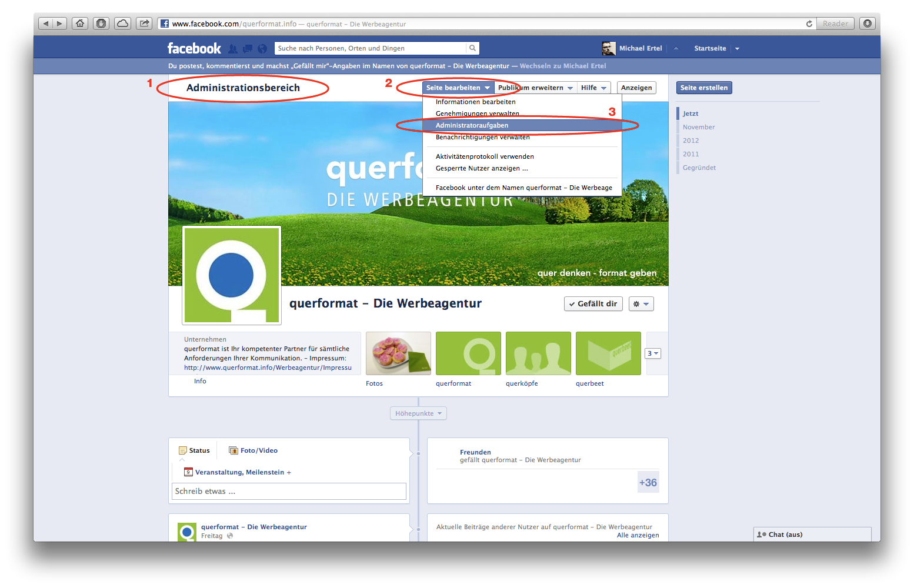Toggle the 'Gefällt dir' like button

click(x=593, y=304)
